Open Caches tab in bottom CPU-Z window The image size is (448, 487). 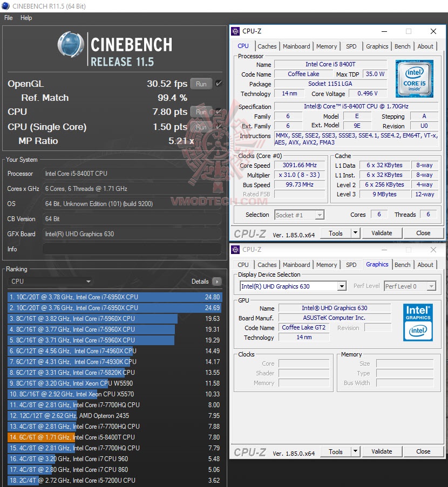click(267, 265)
